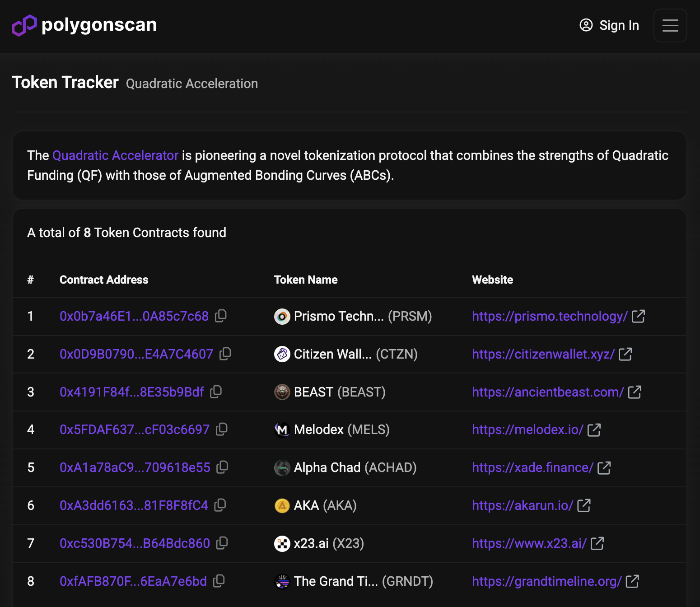
Task: Visit https://grandtimeline.org/ website
Action: [547, 581]
